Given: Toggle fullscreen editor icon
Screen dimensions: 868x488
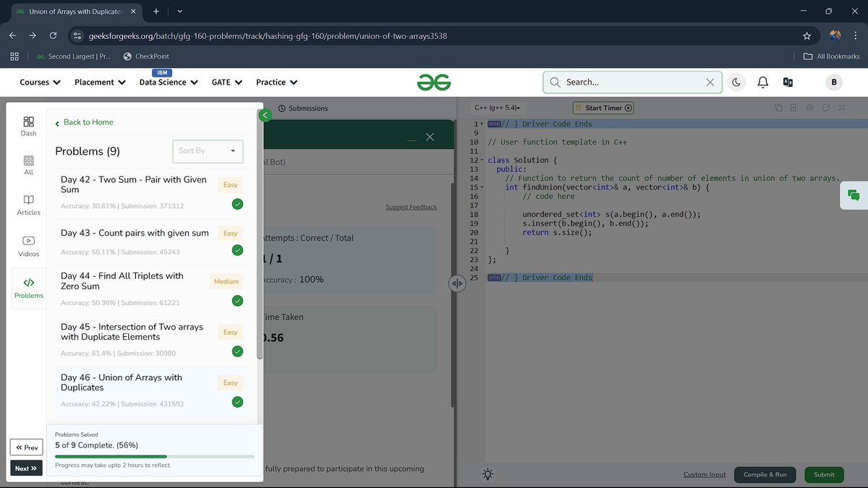Looking at the screenshot, I should (x=842, y=108).
